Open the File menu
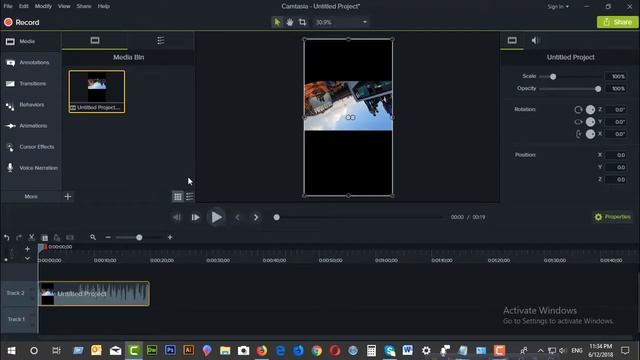This screenshot has width=640, height=360. click(x=8, y=6)
